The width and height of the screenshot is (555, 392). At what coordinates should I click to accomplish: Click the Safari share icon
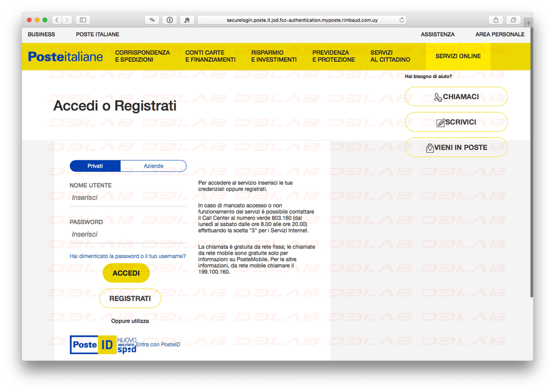(495, 20)
